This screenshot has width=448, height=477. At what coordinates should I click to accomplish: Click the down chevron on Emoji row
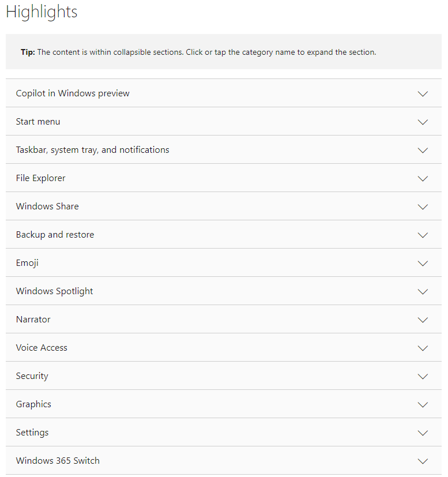tap(423, 263)
